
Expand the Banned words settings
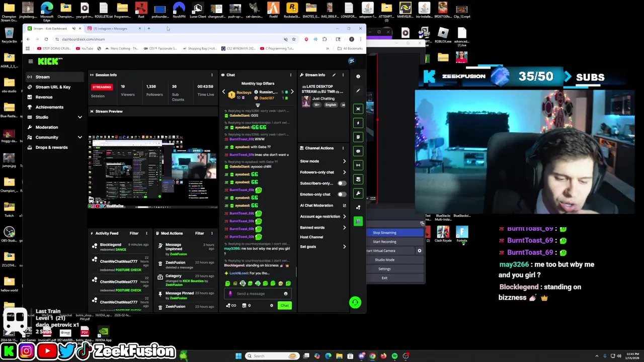click(x=344, y=227)
